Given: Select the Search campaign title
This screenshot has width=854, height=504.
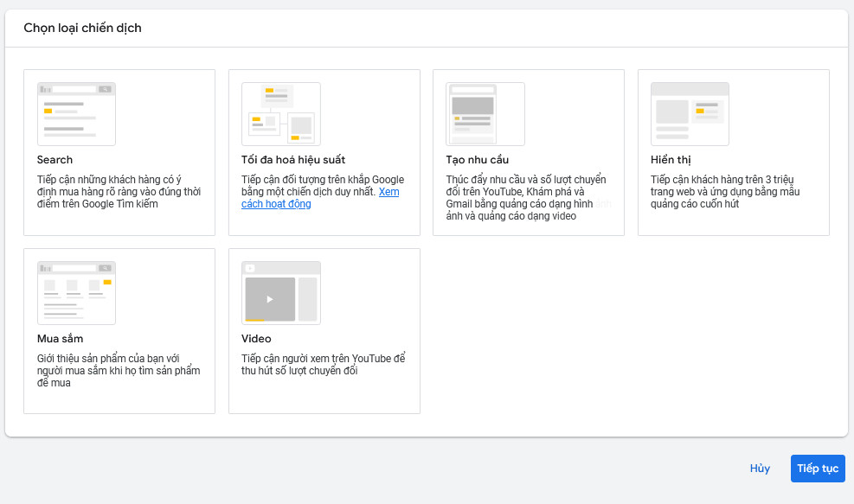Looking at the screenshot, I should [55, 160].
